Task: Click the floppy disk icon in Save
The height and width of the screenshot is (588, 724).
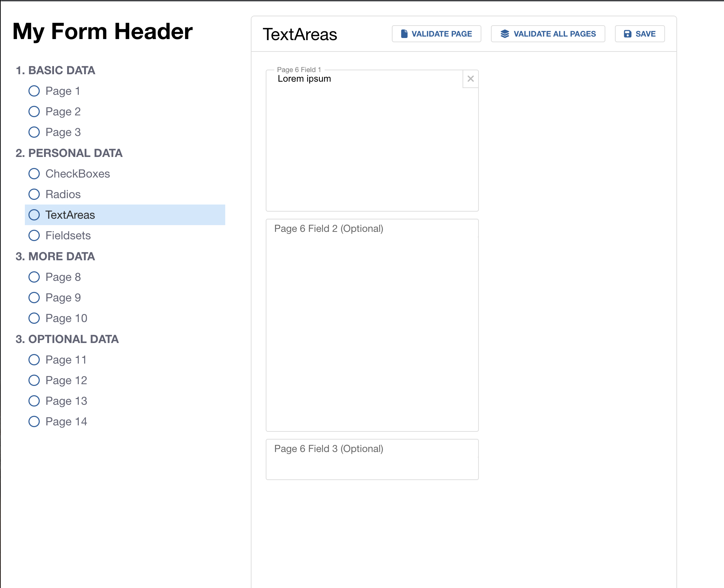Action: point(628,34)
